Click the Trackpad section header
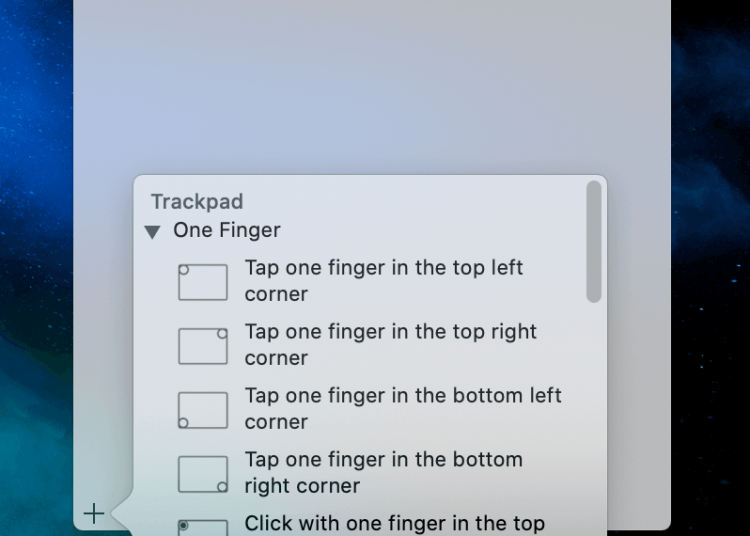The width and height of the screenshot is (750, 536). 197,202
